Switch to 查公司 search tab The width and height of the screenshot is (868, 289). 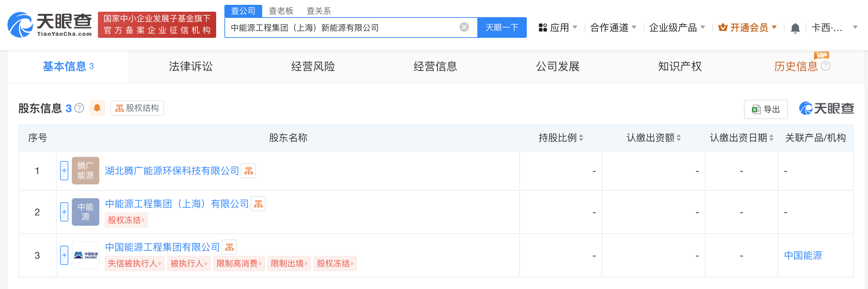click(243, 11)
